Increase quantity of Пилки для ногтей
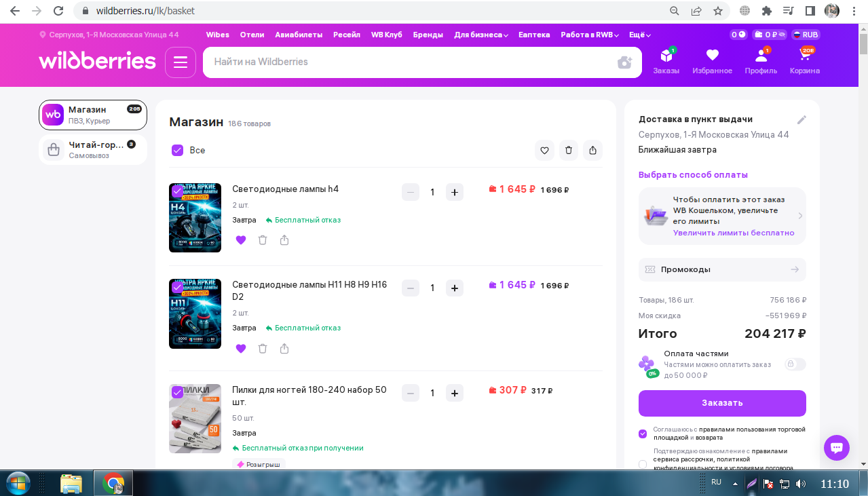Image resolution: width=868 pixels, height=496 pixels. (x=455, y=393)
